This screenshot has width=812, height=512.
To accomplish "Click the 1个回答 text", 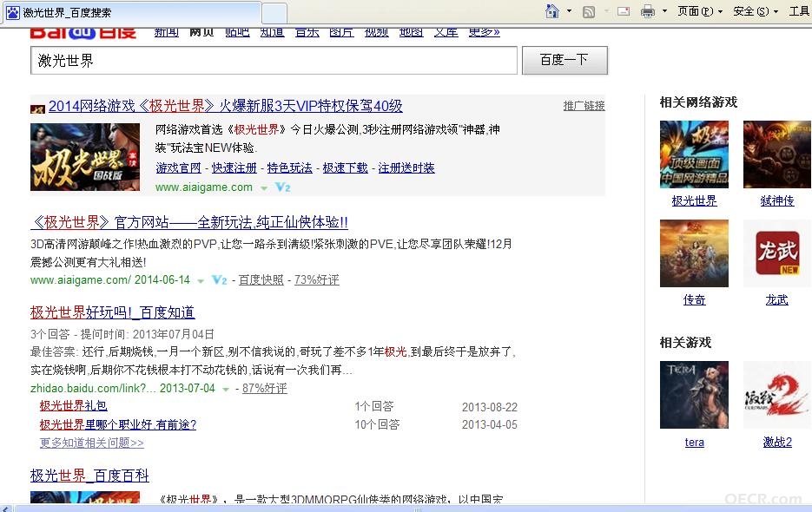I will point(374,407).
